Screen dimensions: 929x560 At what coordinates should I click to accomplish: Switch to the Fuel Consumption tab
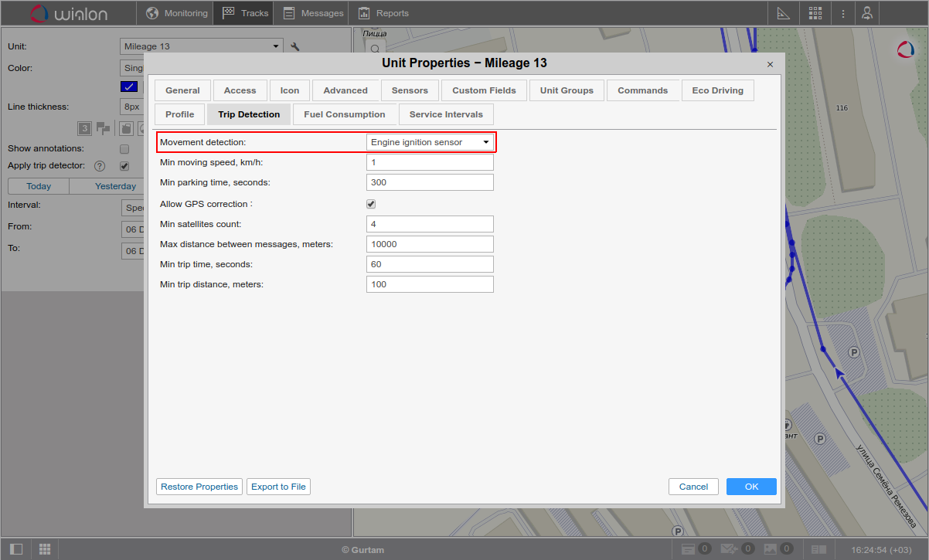345,114
